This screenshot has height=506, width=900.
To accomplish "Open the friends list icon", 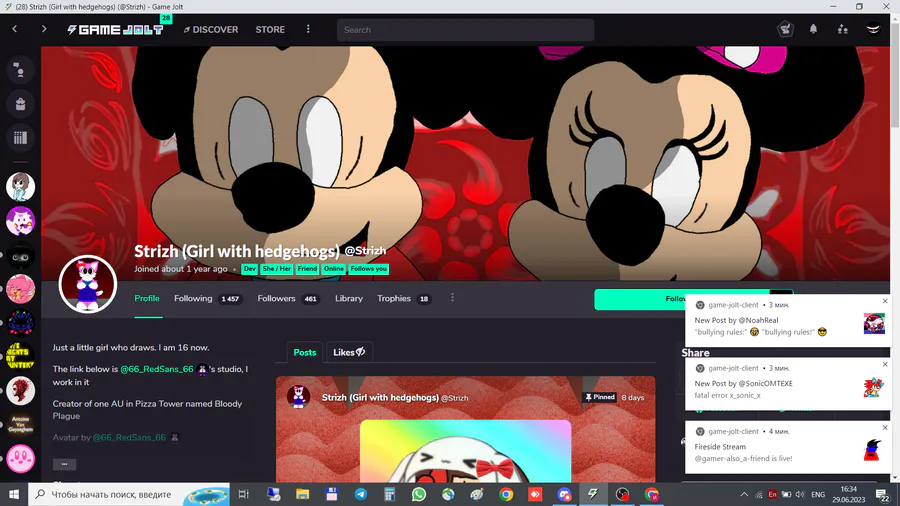I will (843, 29).
